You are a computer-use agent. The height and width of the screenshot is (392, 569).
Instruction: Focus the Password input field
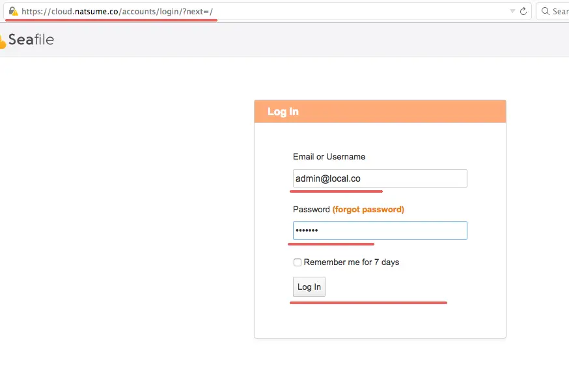click(380, 231)
